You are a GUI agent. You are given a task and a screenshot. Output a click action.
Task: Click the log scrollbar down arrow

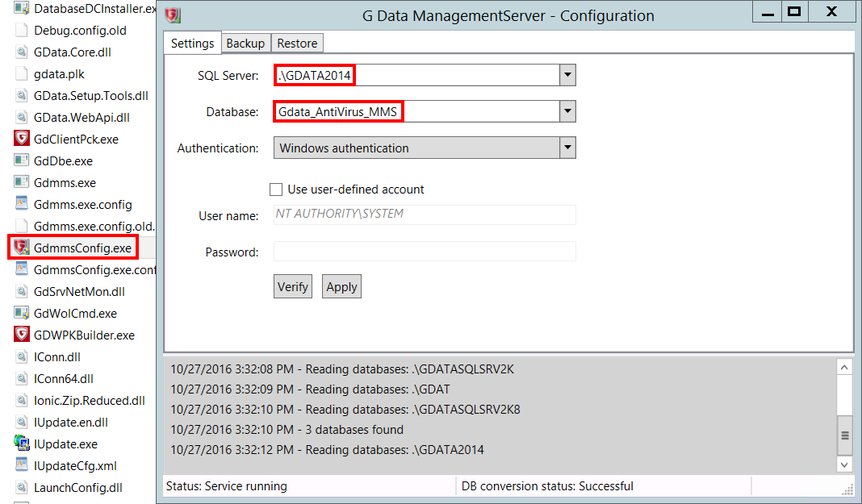tap(844, 464)
